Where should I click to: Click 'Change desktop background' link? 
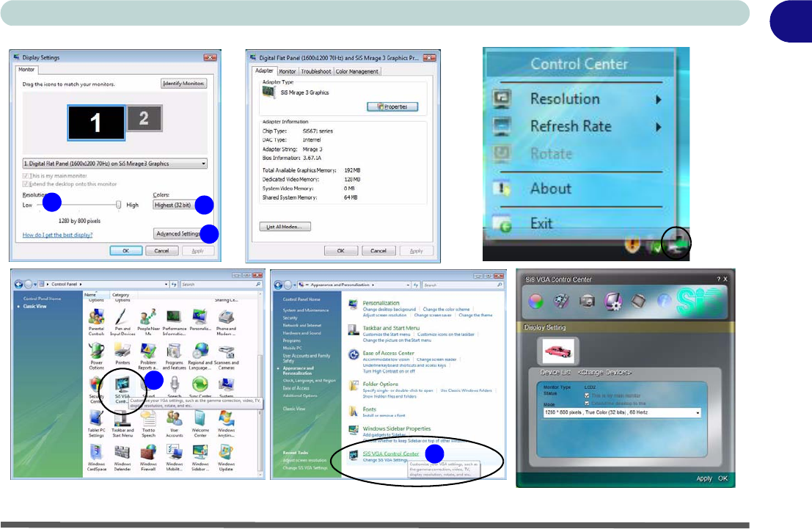389,310
